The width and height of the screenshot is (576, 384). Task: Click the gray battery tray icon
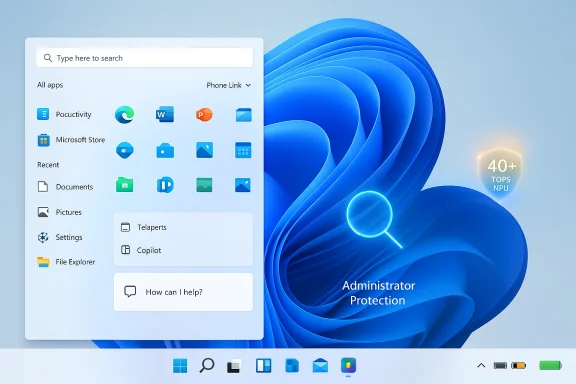500,365
